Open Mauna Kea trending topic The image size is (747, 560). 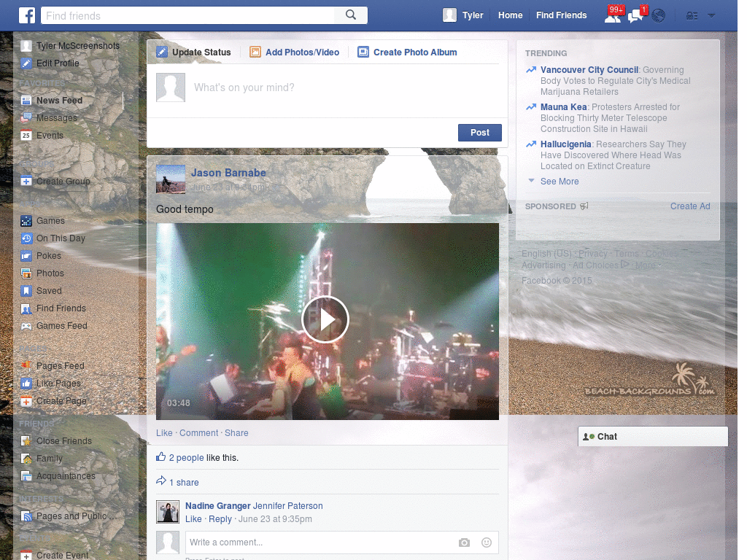(x=564, y=107)
